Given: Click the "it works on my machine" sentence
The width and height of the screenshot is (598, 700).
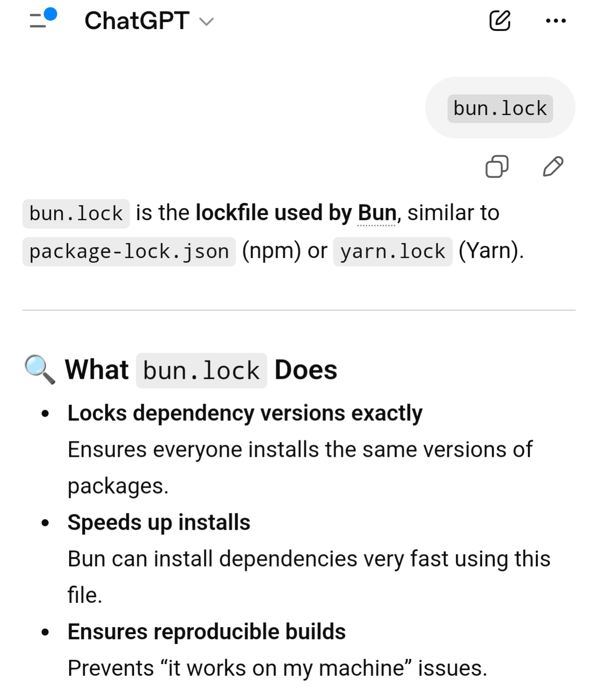Looking at the screenshot, I should click(x=277, y=668).
